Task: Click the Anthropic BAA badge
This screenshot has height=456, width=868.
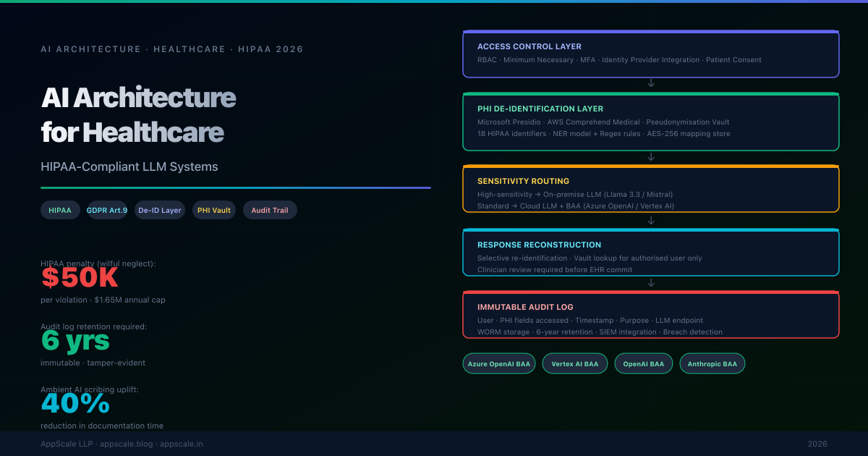Action: (712, 363)
